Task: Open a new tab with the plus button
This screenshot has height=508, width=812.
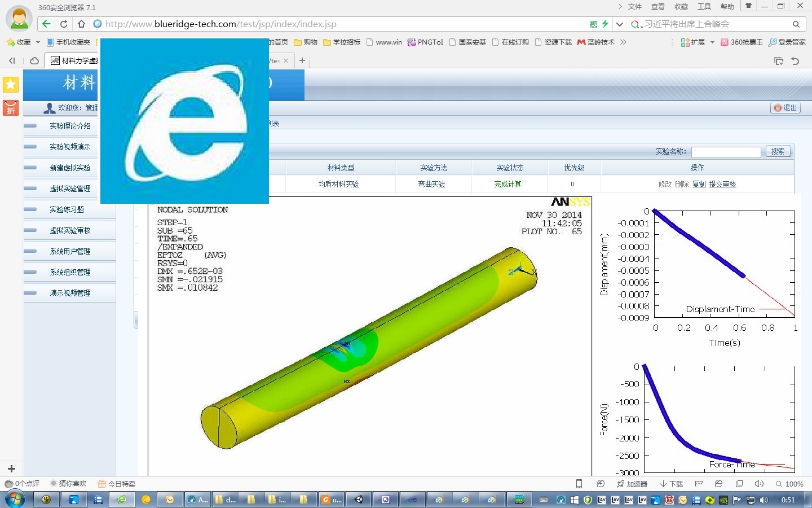Action: 302,60
